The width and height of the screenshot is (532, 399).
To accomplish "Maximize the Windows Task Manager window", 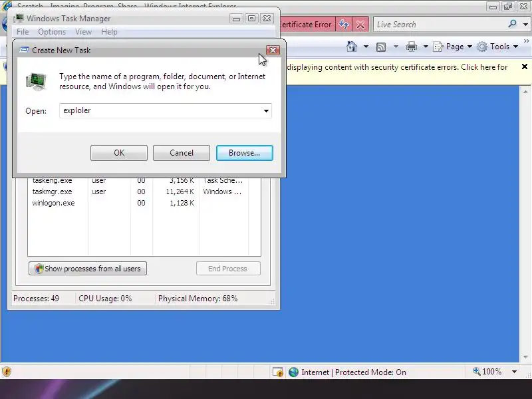I will (252, 19).
